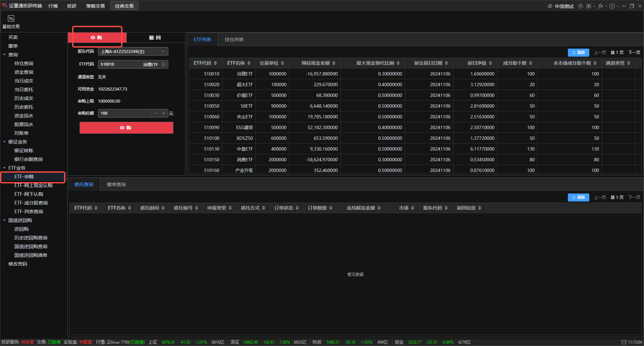Collapse the ETF业务 tree group
The width and height of the screenshot is (644, 346).
[x=4, y=168]
